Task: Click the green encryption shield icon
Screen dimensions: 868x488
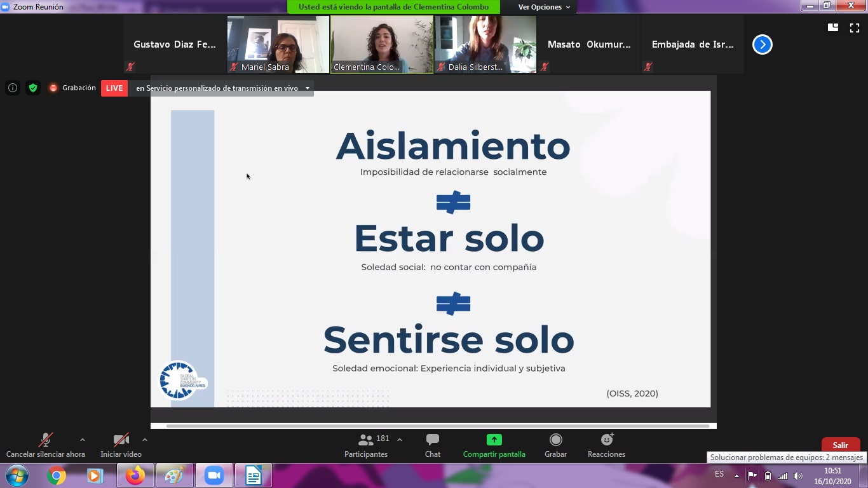Action: coord(33,88)
